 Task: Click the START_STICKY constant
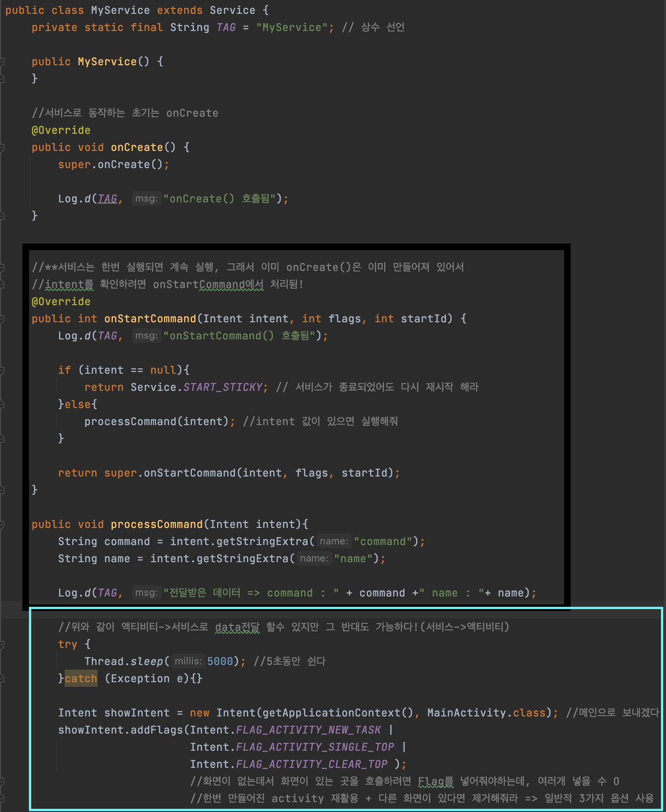(223, 387)
